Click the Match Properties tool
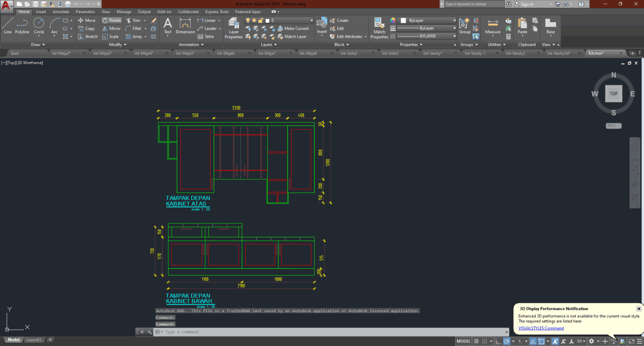The image size is (644, 346). click(379, 26)
